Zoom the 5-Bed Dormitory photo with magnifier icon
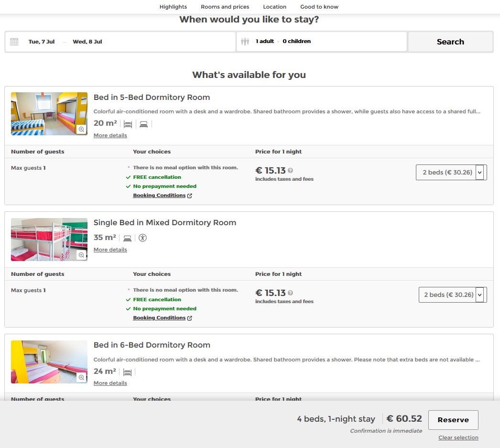The image size is (500, 448). (x=81, y=130)
